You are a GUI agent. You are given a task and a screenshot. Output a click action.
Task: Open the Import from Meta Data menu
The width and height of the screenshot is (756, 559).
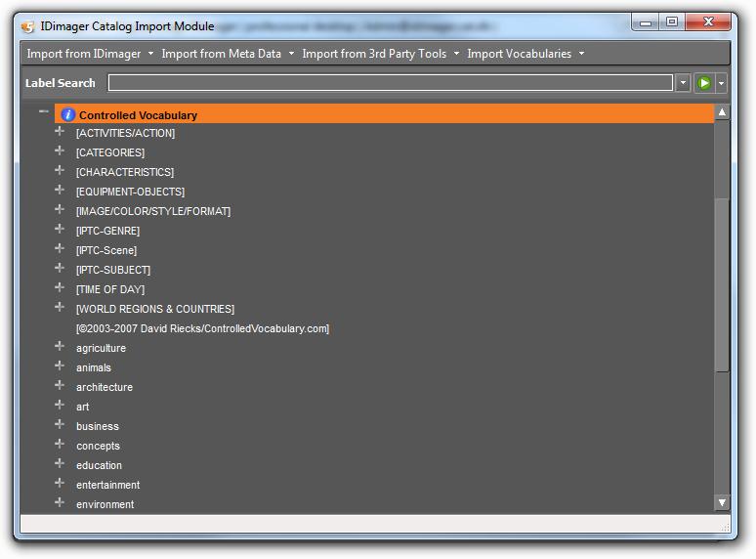227,54
